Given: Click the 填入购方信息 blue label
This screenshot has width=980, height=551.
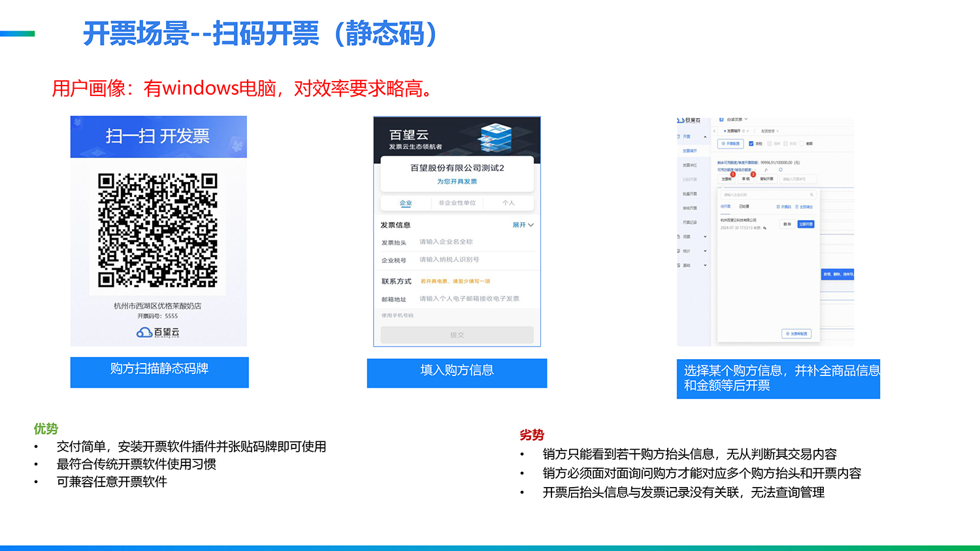Looking at the screenshot, I should [457, 373].
